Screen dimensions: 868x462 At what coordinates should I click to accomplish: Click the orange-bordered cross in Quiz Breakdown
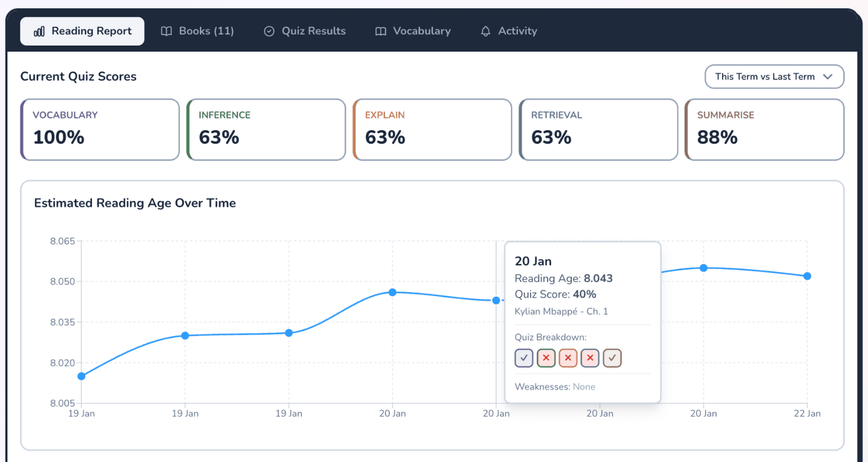click(568, 358)
